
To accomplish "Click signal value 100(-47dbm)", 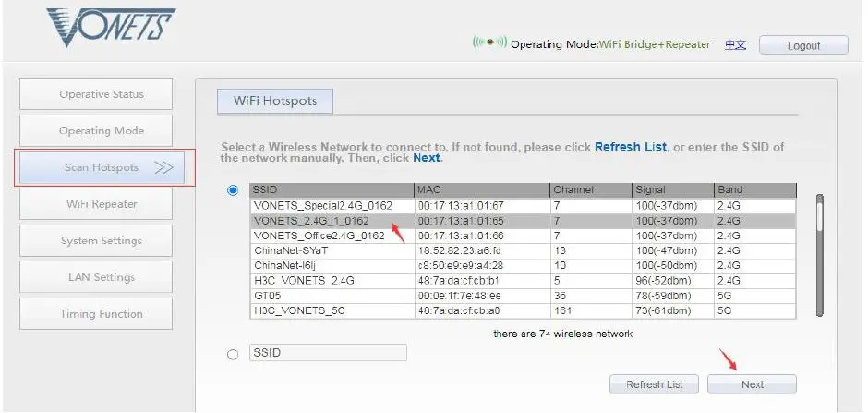I will pyautogui.click(x=667, y=250).
